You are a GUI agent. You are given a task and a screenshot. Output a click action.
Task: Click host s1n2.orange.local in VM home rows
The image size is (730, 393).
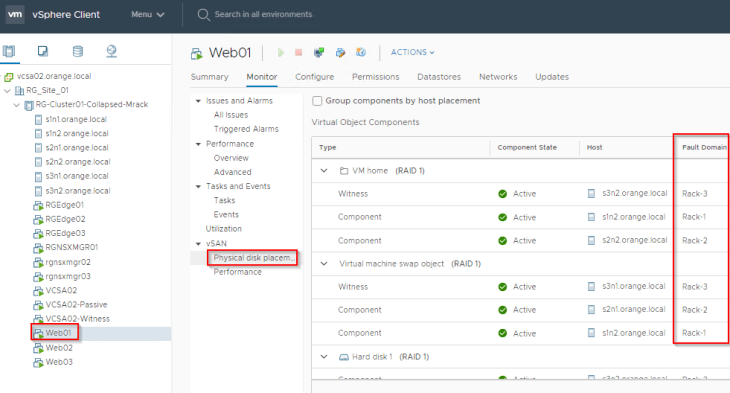click(634, 217)
